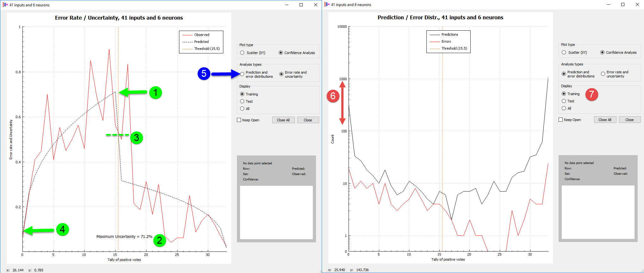Screen dimensions: 644x273
Task: Click Close All button in right window
Action: pyautogui.click(x=605, y=120)
